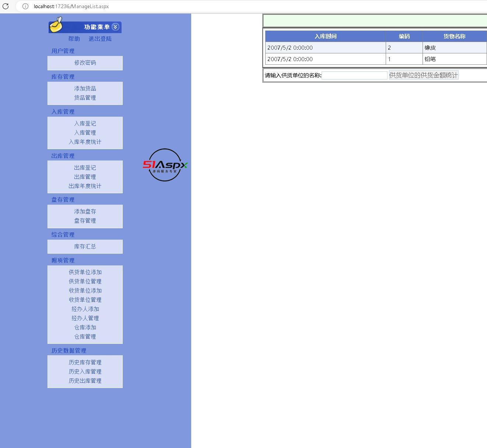Click the 供货单位的供货金额统计 button
The image size is (487, 448).
point(424,75)
